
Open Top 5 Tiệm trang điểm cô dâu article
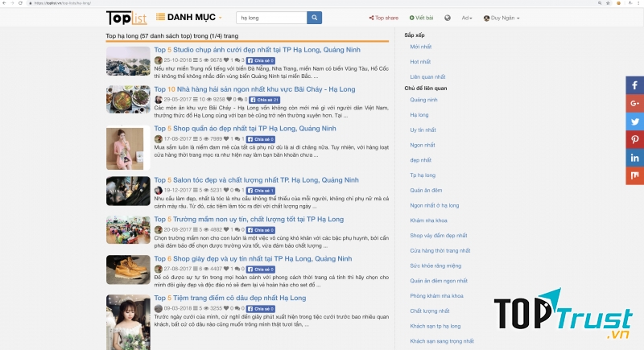pyautogui.click(x=230, y=298)
